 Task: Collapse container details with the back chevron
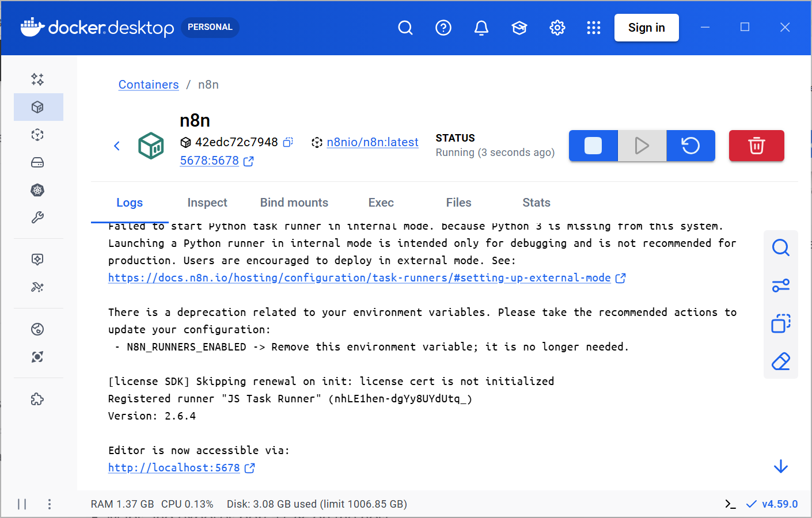(x=117, y=146)
